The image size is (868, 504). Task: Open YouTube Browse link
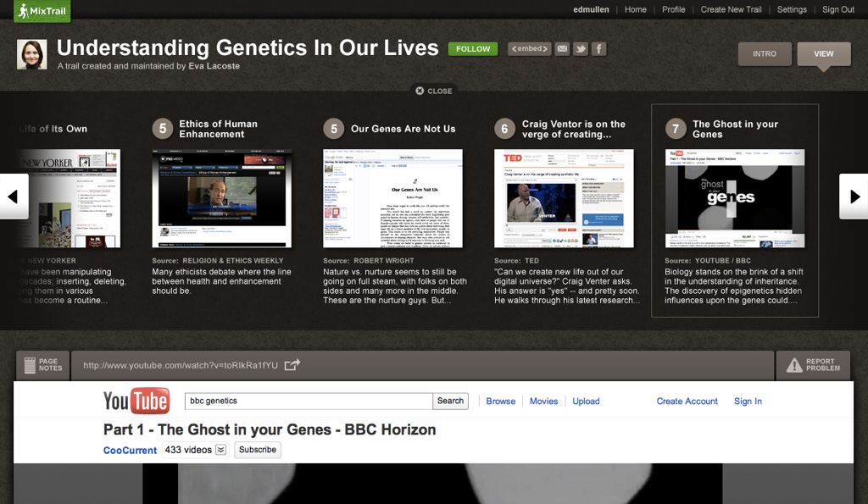tap(500, 402)
